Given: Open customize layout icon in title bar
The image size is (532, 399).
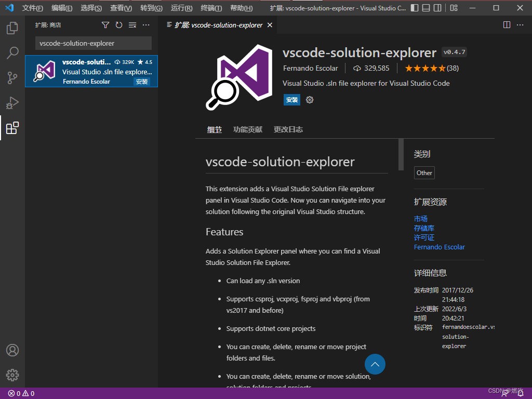Looking at the screenshot, I should 454,8.
